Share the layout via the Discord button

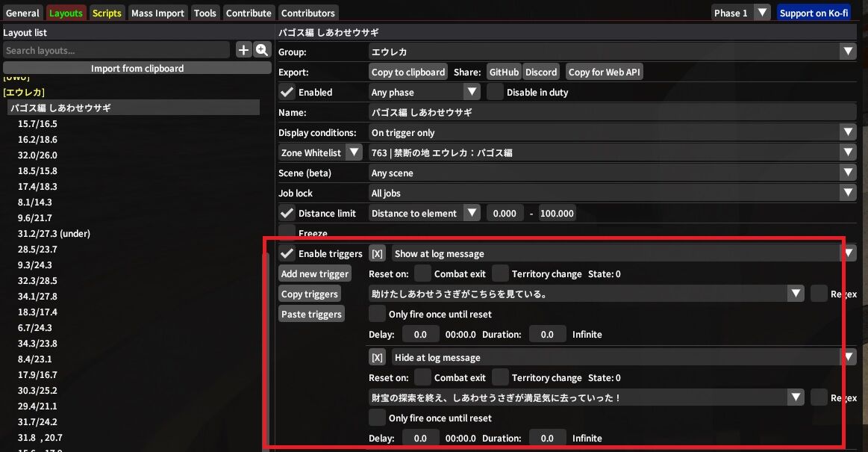pyautogui.click(x=541, y=72)
